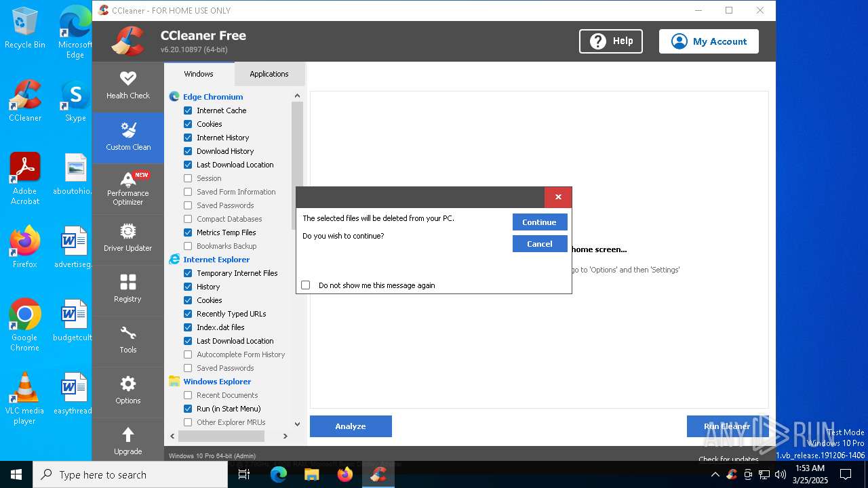Enable Compact Databases checkbox
Image resolution: width=868 pixels, height=488 pixels.
coord(188,219)
